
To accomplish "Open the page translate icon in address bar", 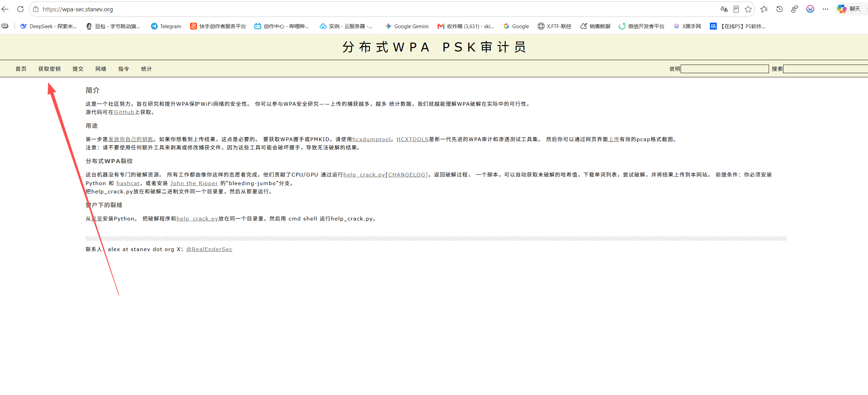I will [x=724, y=9].
